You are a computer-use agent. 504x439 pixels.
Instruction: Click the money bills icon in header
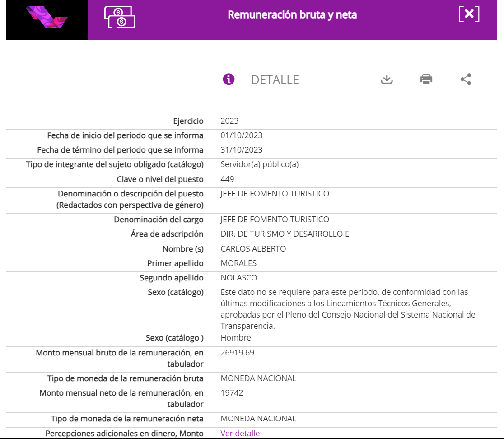coord(120,18)
